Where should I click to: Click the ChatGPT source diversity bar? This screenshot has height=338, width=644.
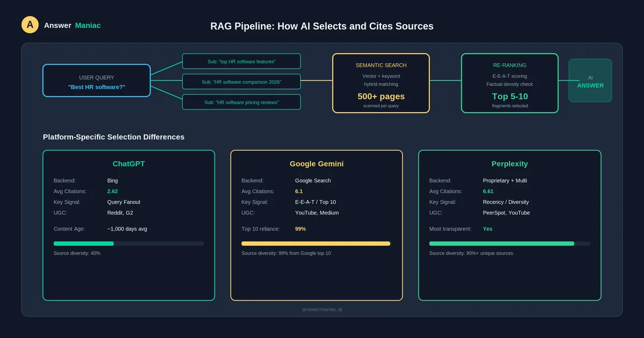129,244
